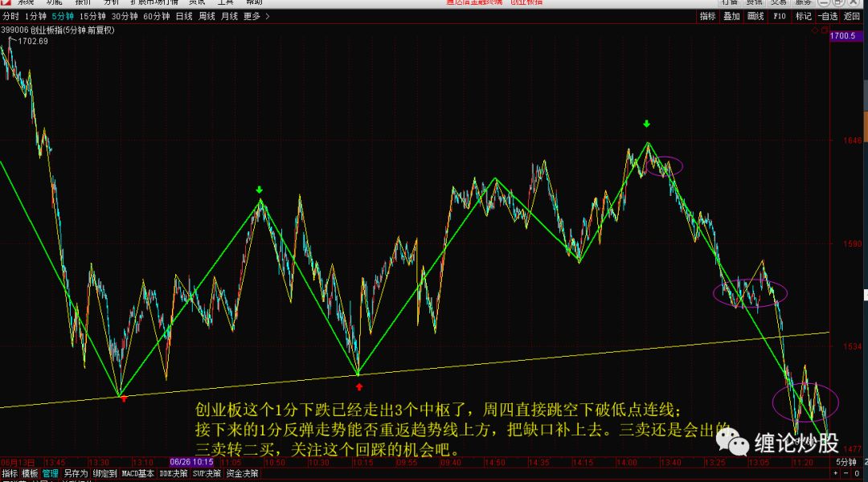This screenshot has height=482, width=868.
Task: Open the 分析 analysis menu
Action: 111,2
